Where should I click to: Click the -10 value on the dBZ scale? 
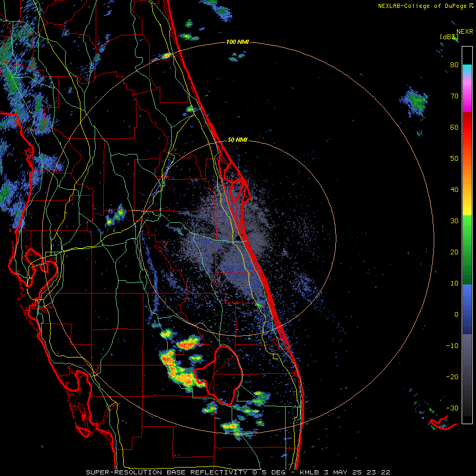coord(452,346)
